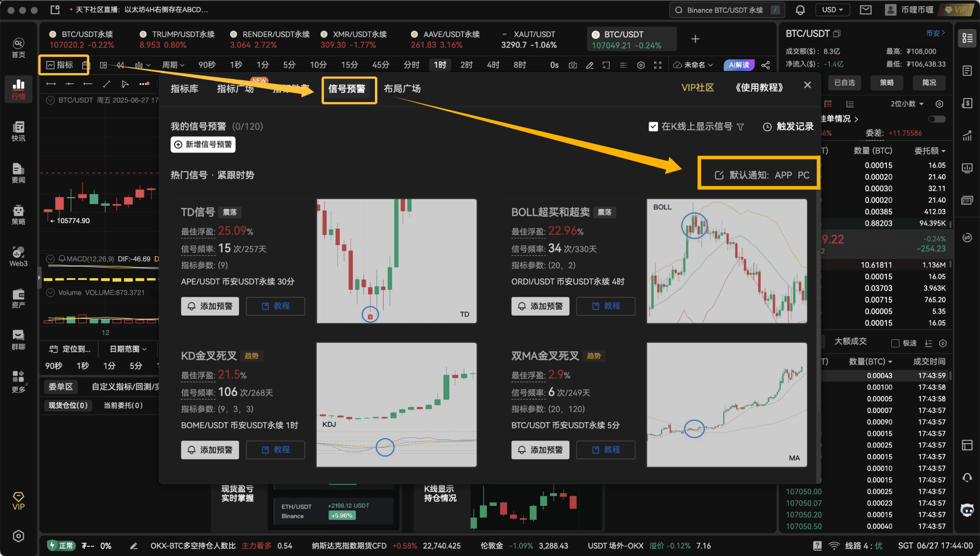Open the 双MA金叉死叉 chart thumbnail
Image resolution: width=980 pixels, height=556 pixels.
click(727, 404)
